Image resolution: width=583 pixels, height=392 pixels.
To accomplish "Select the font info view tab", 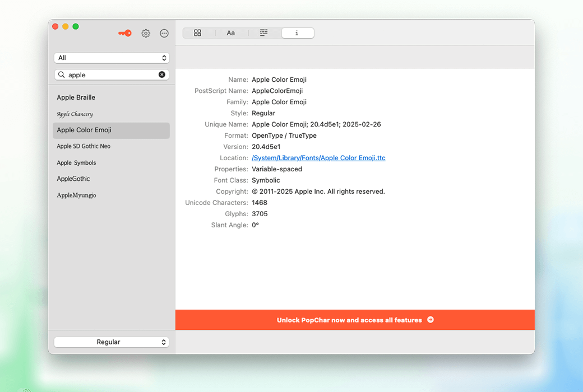I will 297,33.
